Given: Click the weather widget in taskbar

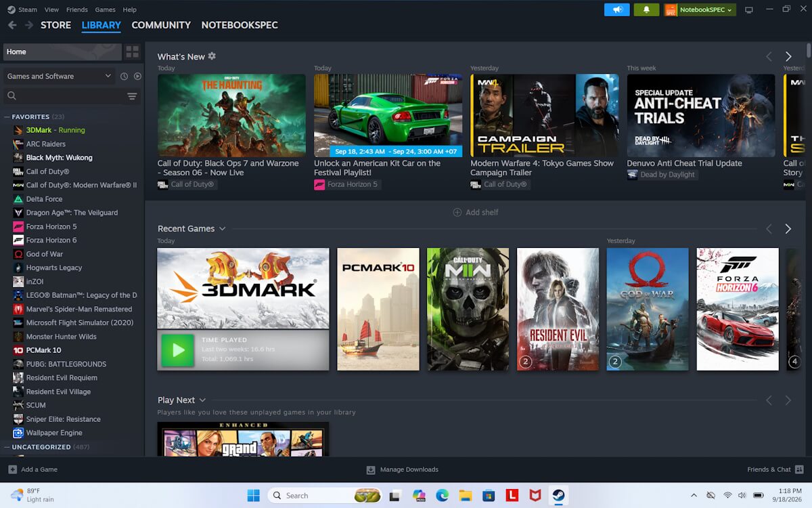Looking at the screenshot, I should tap(33, 495).
